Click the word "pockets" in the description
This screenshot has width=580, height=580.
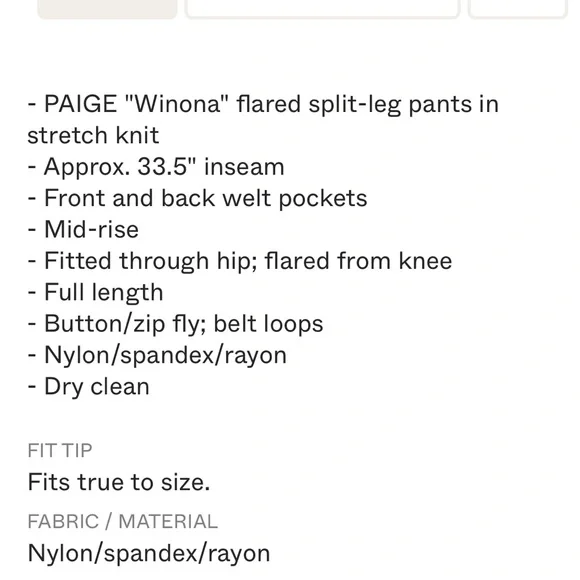(x=323, y=198)
